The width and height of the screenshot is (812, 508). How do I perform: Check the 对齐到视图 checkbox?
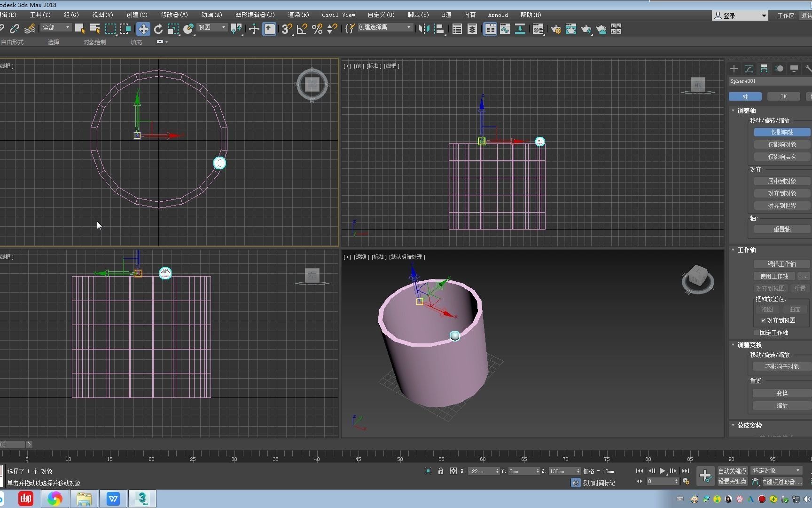(764, 320)
